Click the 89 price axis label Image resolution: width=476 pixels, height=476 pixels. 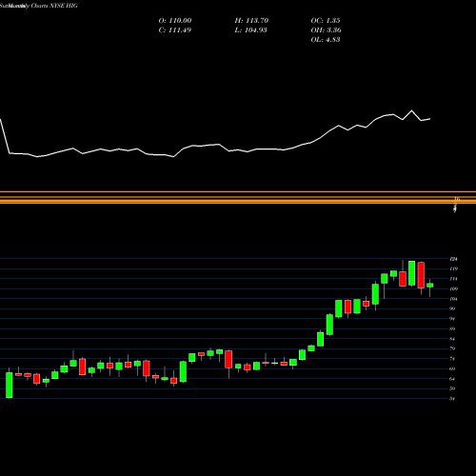pyautogui.click(x=452, y=328)
